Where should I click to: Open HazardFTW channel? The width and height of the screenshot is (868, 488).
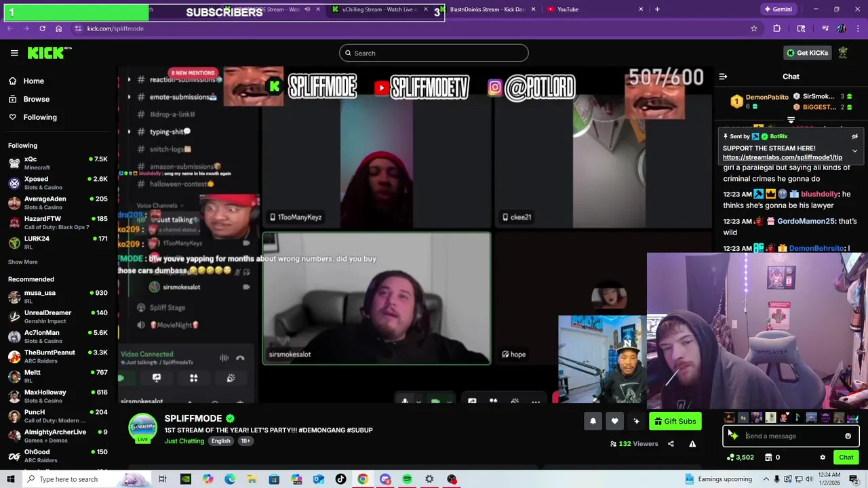click(58, 222)
